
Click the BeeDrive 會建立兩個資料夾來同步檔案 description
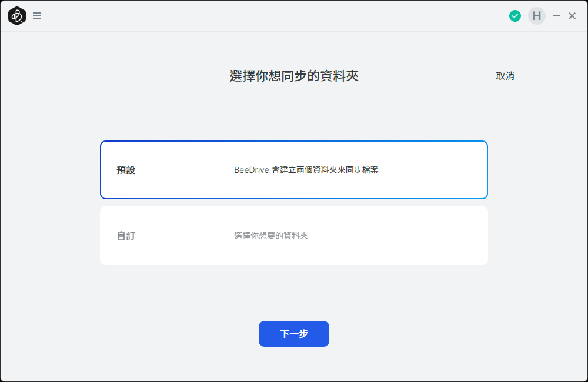point(306,170)
